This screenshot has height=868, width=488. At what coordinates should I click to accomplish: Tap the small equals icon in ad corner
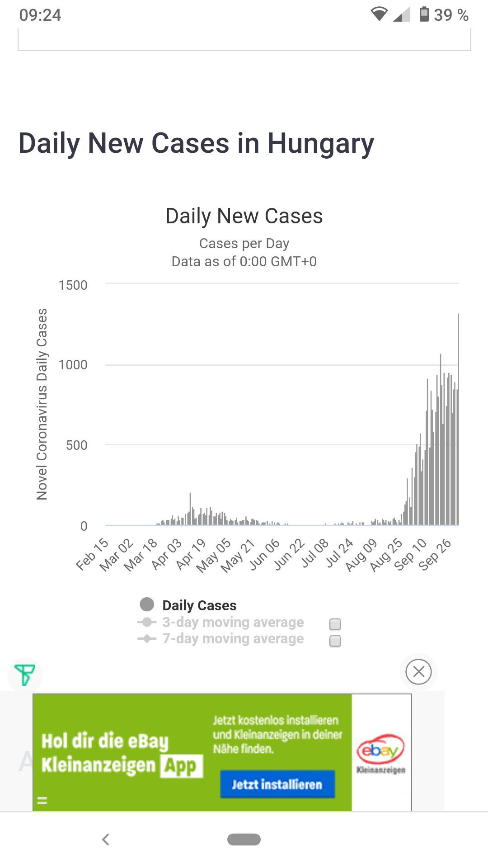pyautogui.click(x=42, y=801)
